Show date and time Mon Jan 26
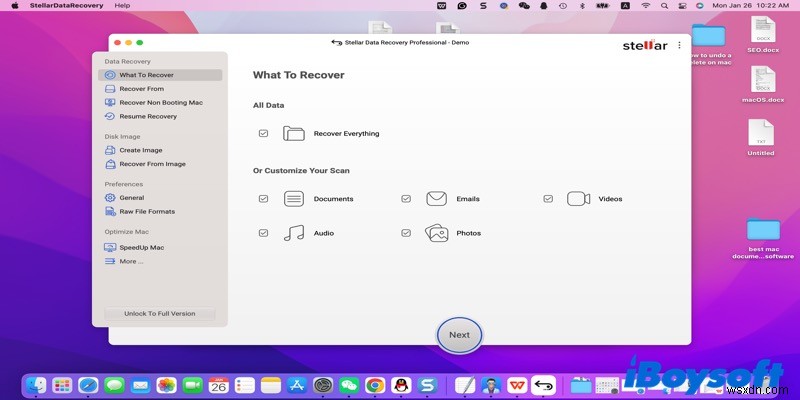 tap(751, 6)
